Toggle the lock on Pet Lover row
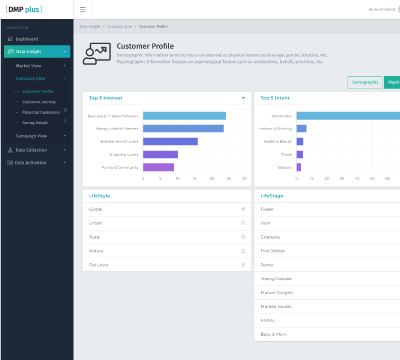 (x=243, y=265)
